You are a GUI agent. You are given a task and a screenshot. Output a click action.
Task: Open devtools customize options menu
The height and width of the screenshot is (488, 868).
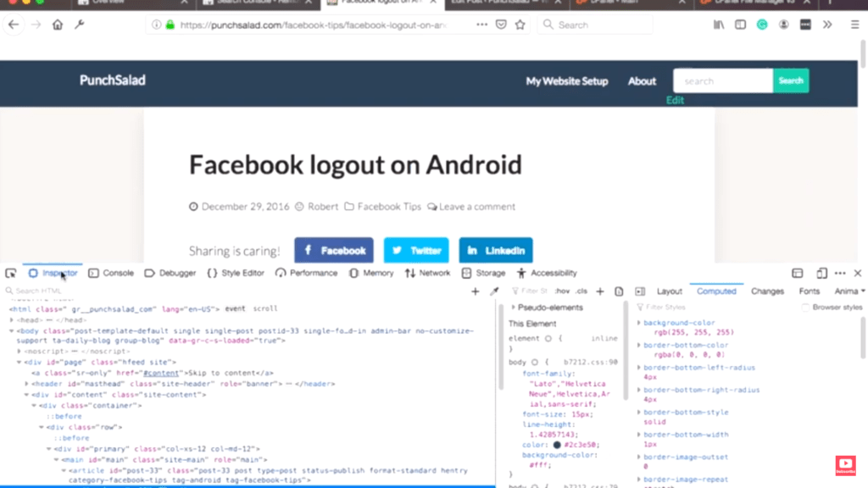(840, 273)
